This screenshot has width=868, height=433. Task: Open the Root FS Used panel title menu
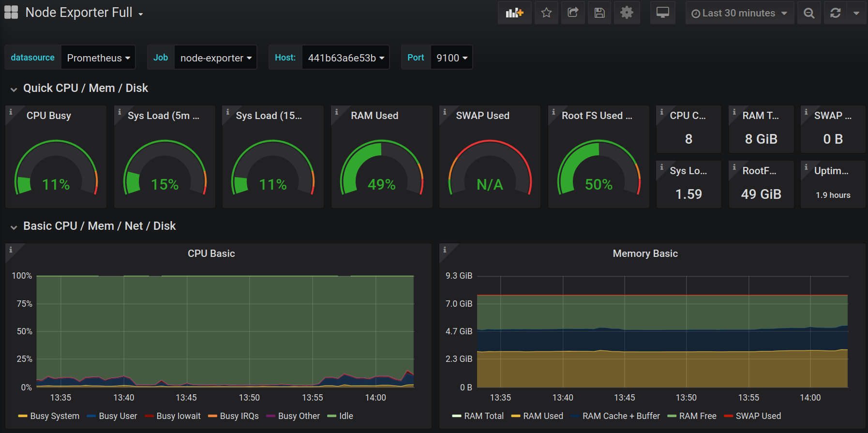[597, 116]
